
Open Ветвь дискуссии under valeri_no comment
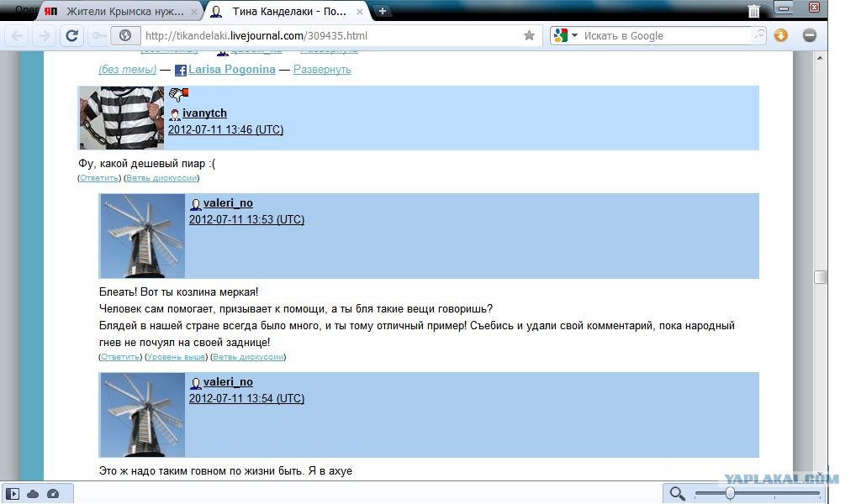point(248,357)
